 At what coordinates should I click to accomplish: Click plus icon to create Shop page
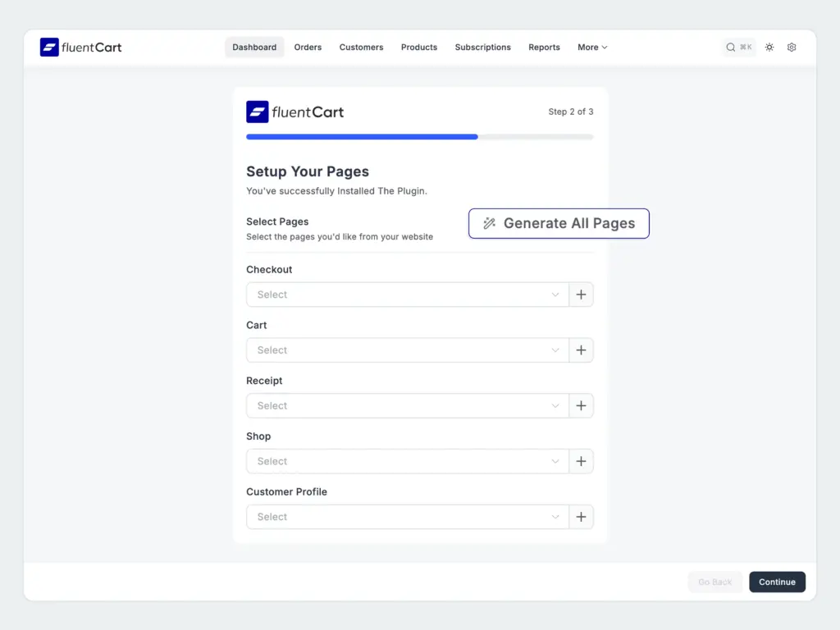[581, 461]
